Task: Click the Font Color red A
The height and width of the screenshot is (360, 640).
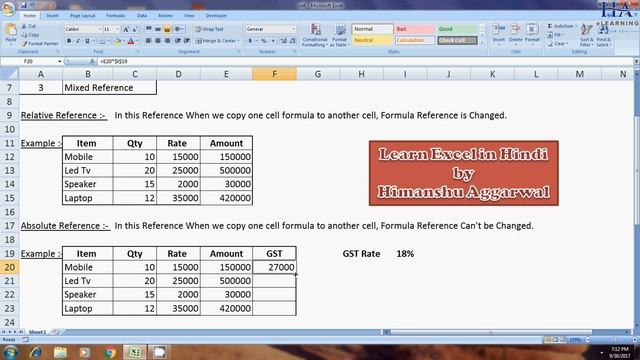Action: point(131,41)
